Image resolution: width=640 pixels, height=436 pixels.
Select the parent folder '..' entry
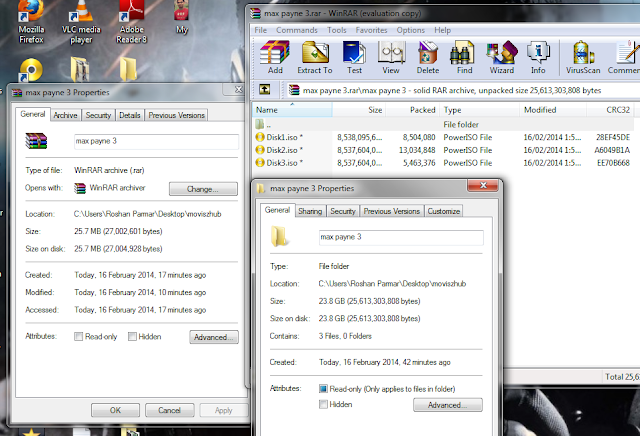445,124
